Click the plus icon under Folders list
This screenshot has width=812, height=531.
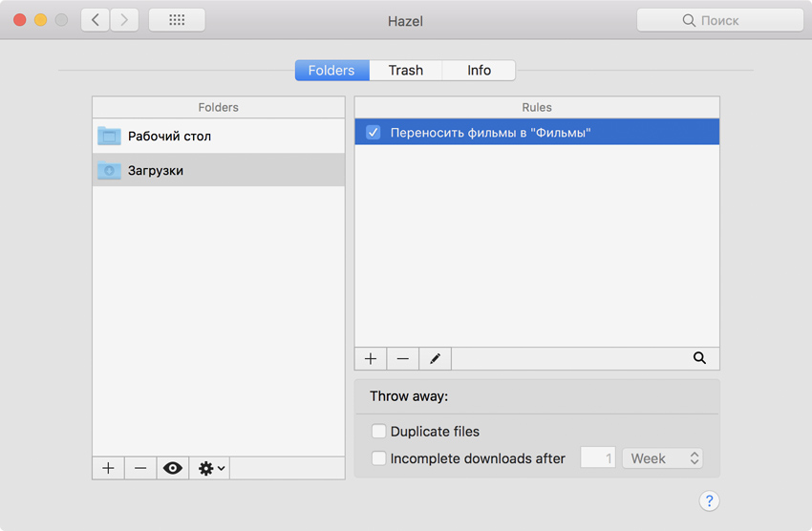(x=108, y=468)
